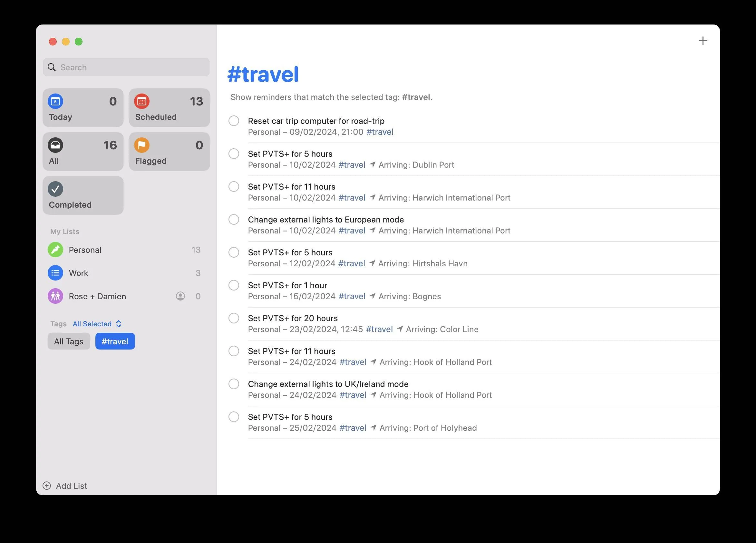The image size is (756, 543).
Task: Complete 'Change external lights to UK/Ireland mode'
Action: [234, 384]
